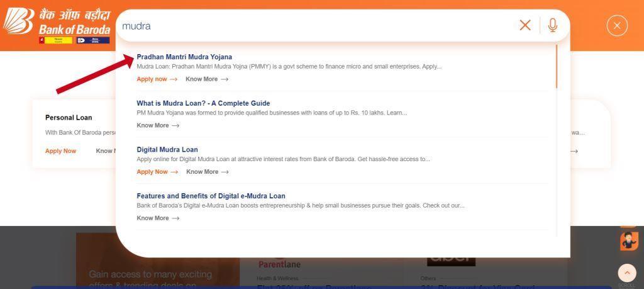Apply now for Pradhan Mantri Mudra Yojana

pos(157,79)
